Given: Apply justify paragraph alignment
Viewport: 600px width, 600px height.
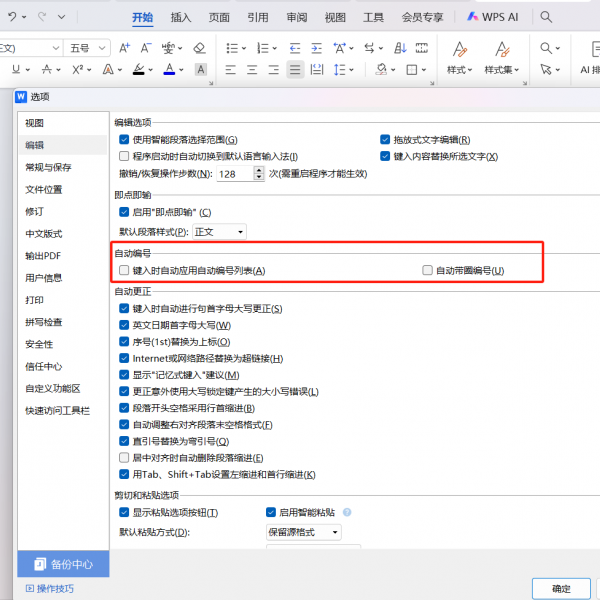Looking at the screenshot, I should click(x=295, y=69).
